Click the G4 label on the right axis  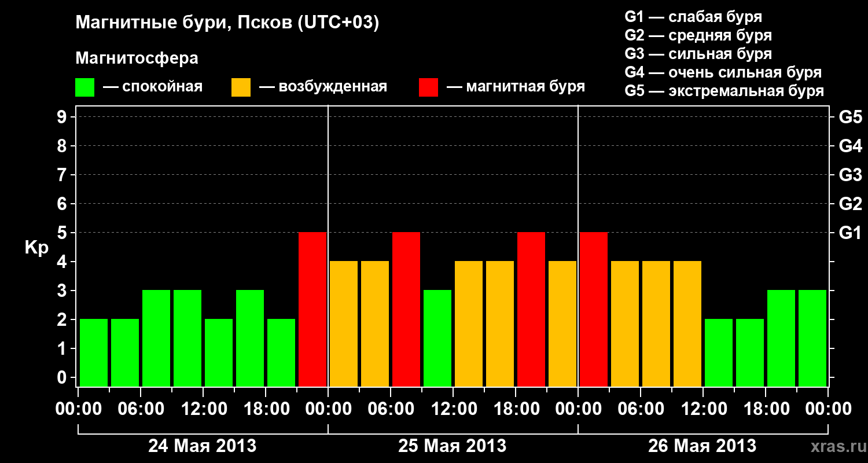(x=850, y=146)
